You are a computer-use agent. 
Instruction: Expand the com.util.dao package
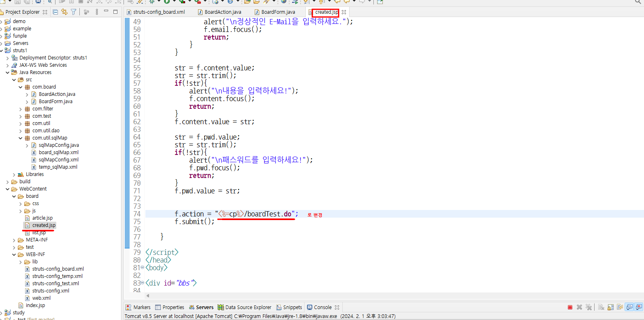(x=21, y=131)
